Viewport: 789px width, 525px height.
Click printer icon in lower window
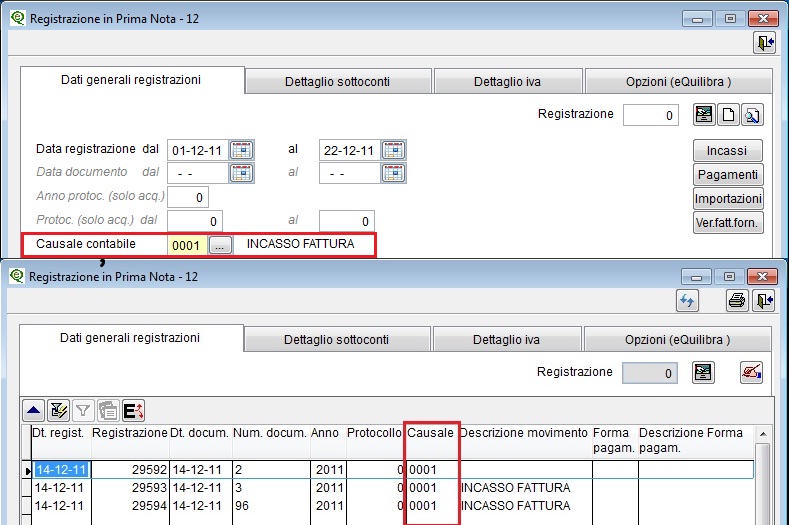click(x=737, y=301)
